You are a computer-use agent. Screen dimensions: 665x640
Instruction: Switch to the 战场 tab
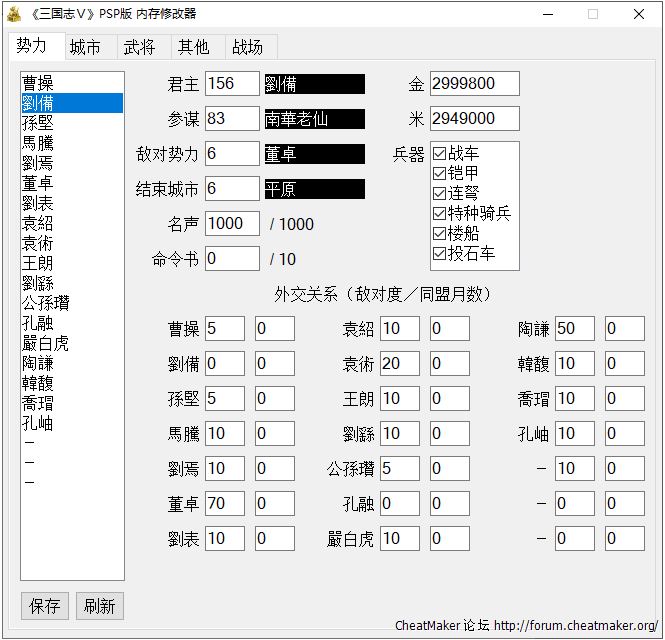[x=247, y=47]
